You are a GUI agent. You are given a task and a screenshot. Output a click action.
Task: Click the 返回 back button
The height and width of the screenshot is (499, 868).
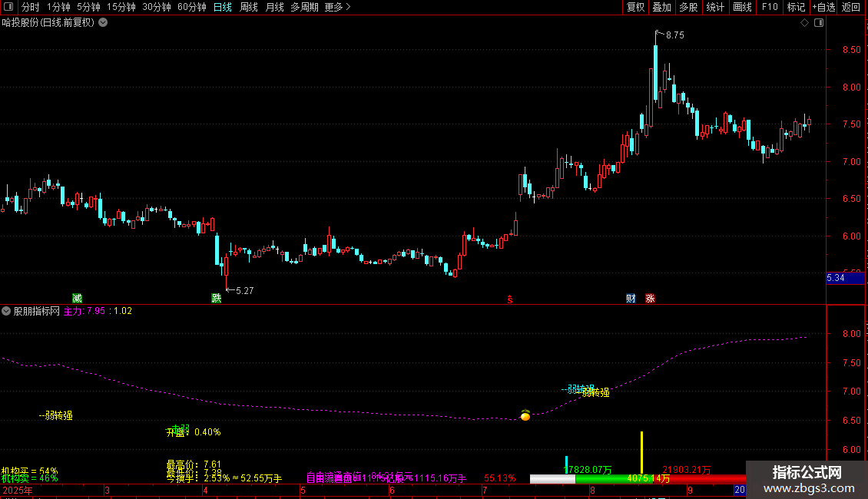click(851, 7)
